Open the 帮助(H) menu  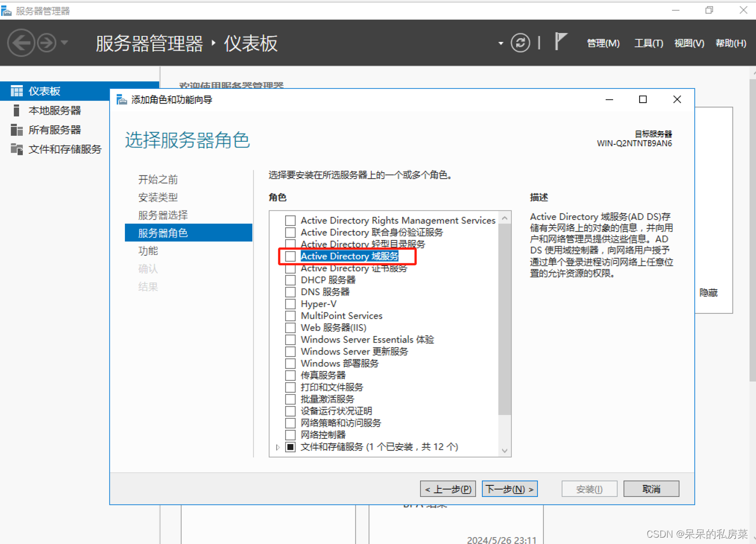pos(731,43)
